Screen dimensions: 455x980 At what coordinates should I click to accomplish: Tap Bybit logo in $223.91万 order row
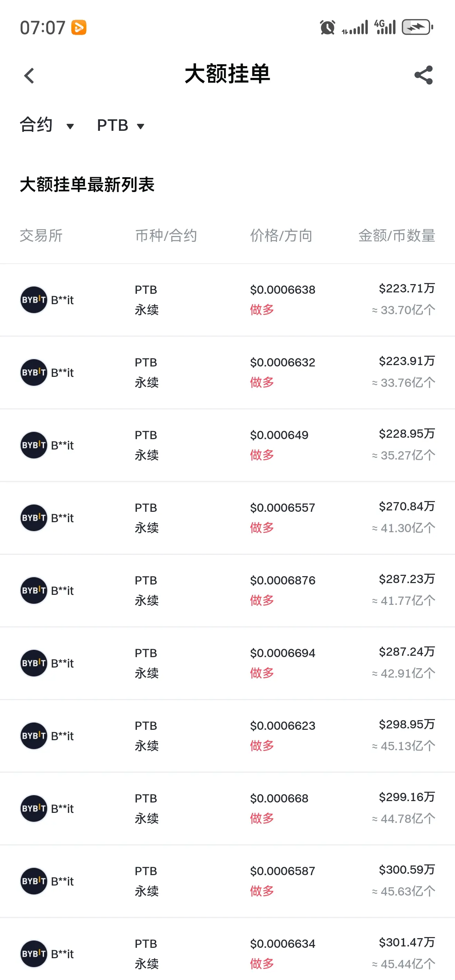click(x=34, y=372)
